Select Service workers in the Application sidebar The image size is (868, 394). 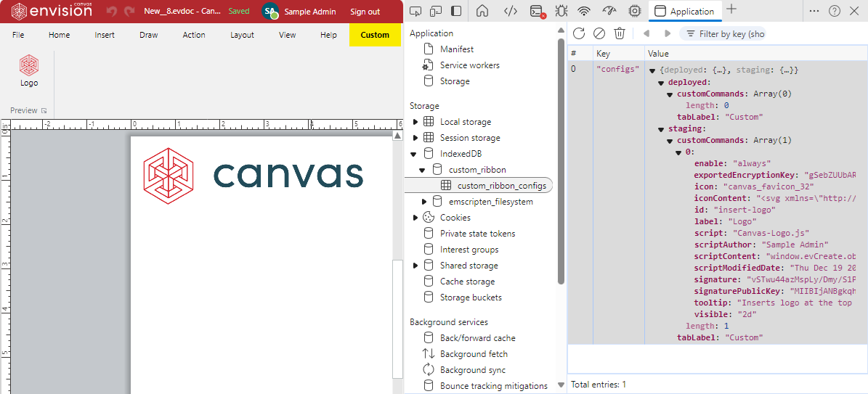[x=469, y=65]
